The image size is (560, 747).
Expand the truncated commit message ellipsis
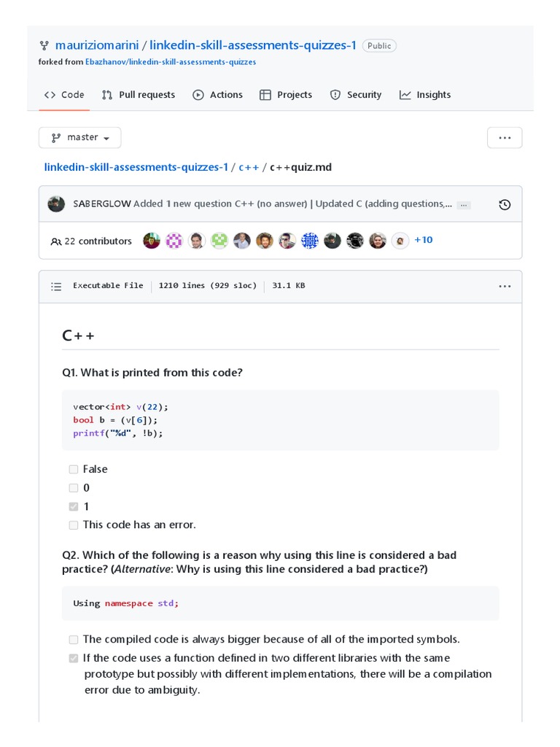pyautogui.click(x=464, y=205)
